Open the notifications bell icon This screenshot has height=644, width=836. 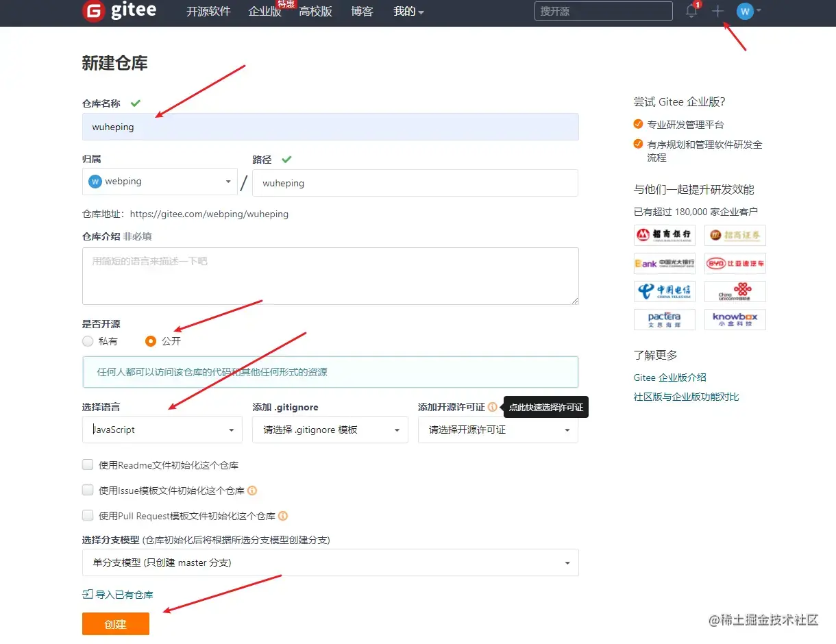tap(691, 11)
